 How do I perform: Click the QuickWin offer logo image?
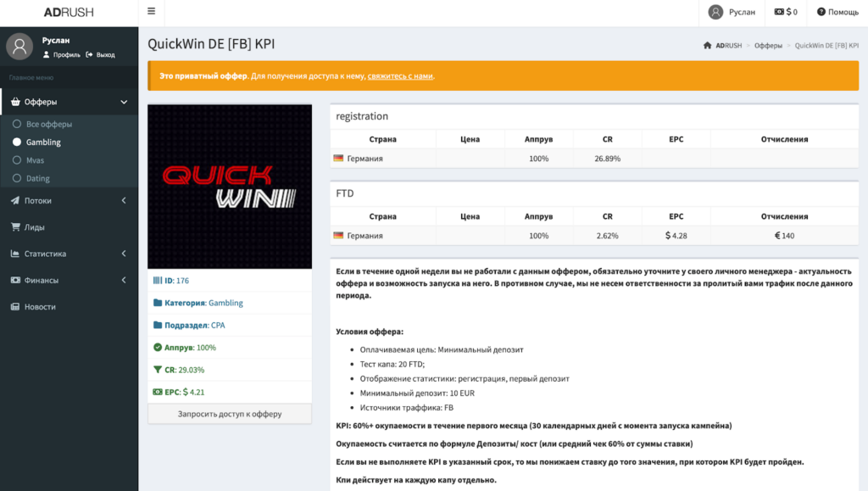(x=230, y=187)
